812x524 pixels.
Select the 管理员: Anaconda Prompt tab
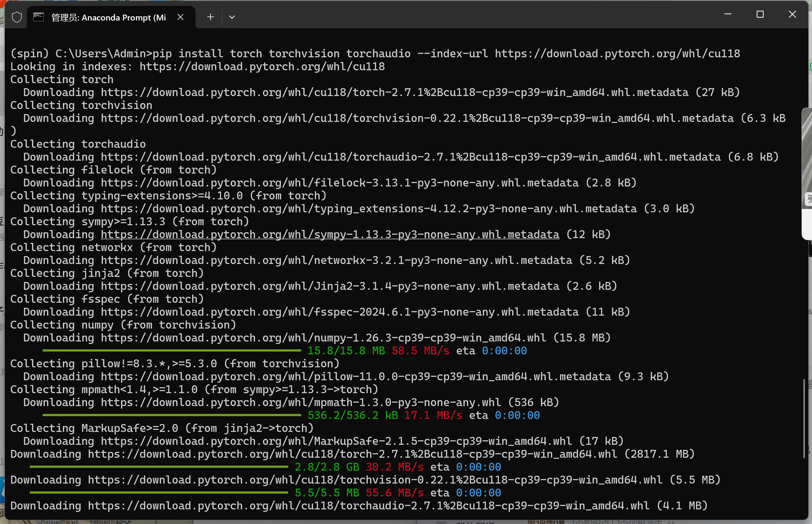[x=108, y=17]
